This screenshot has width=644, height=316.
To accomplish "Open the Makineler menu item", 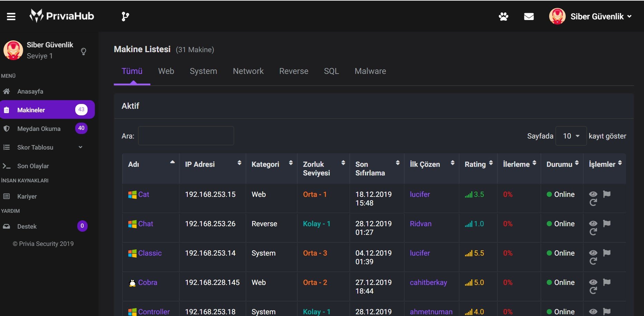I will (x=47, y=110).
